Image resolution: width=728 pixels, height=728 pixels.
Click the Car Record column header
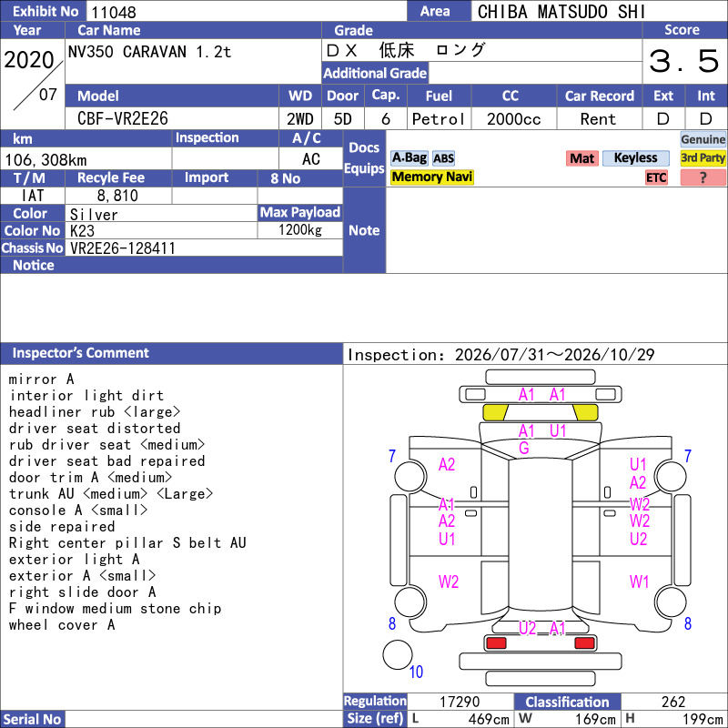(599, 96)
